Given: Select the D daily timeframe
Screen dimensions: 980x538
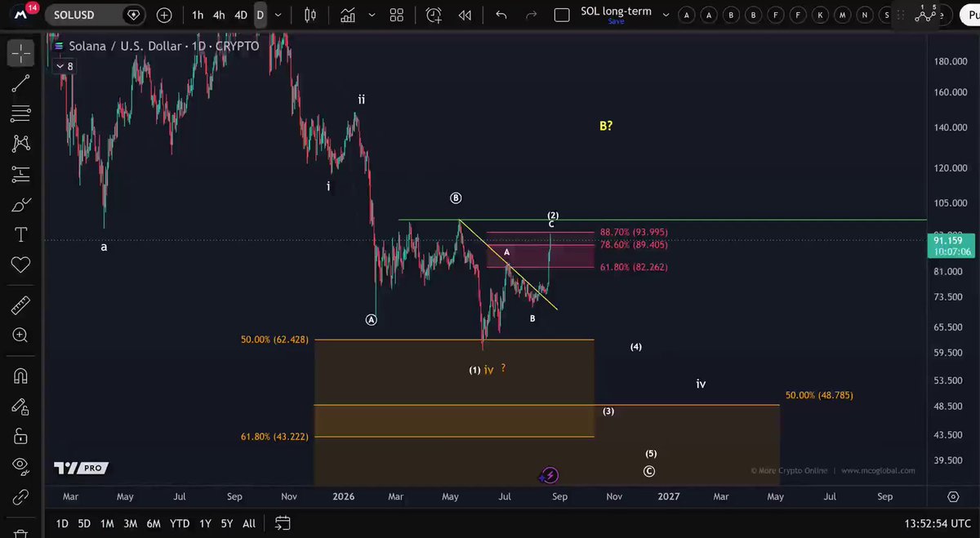Looking at the screenshot, I should click(x=260, y=15).
